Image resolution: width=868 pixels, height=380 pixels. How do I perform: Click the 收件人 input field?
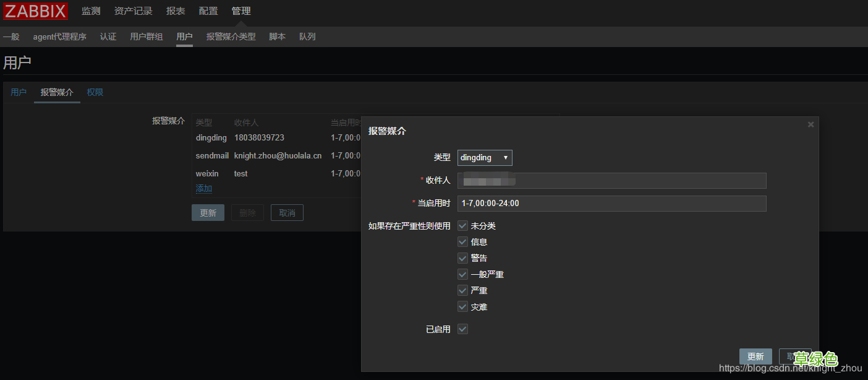611,180
